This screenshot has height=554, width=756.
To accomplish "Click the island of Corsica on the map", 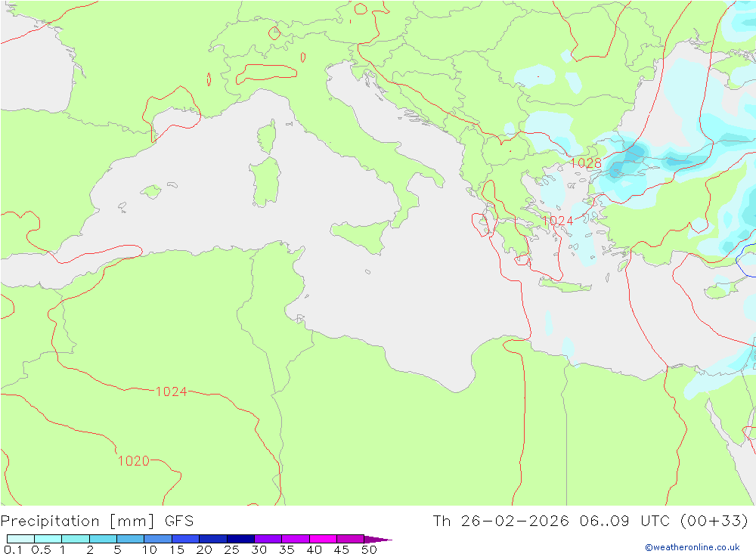I will [267, 137].
